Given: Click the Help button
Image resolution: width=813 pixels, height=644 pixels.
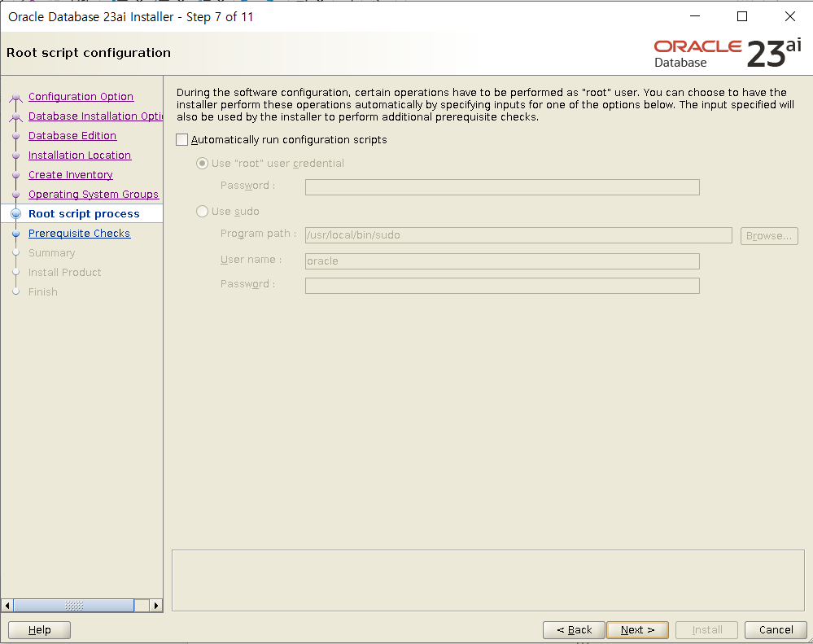Looking at the screenshot, I should coord(39,630).
